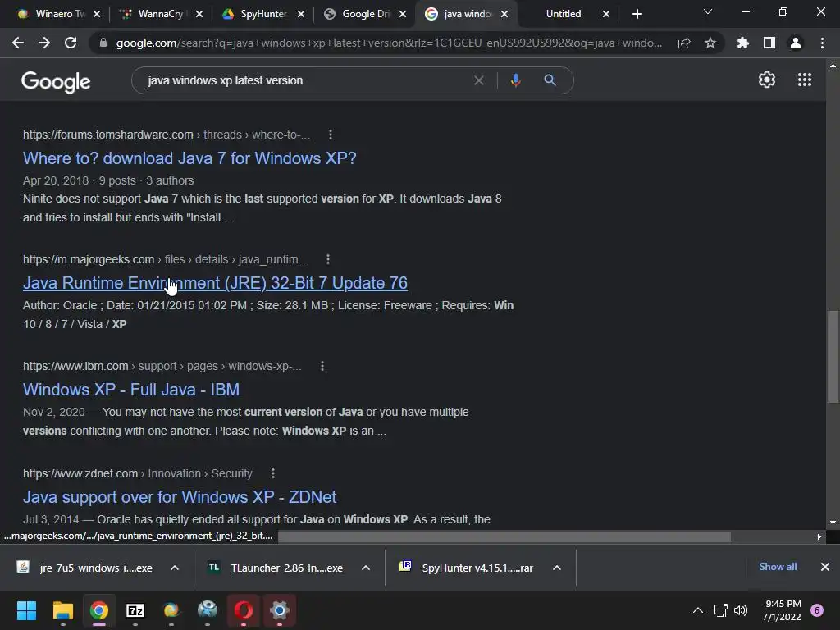Expand options for SpyHunter v4.15.1 download
840x630 pixels.
(557, 568)
